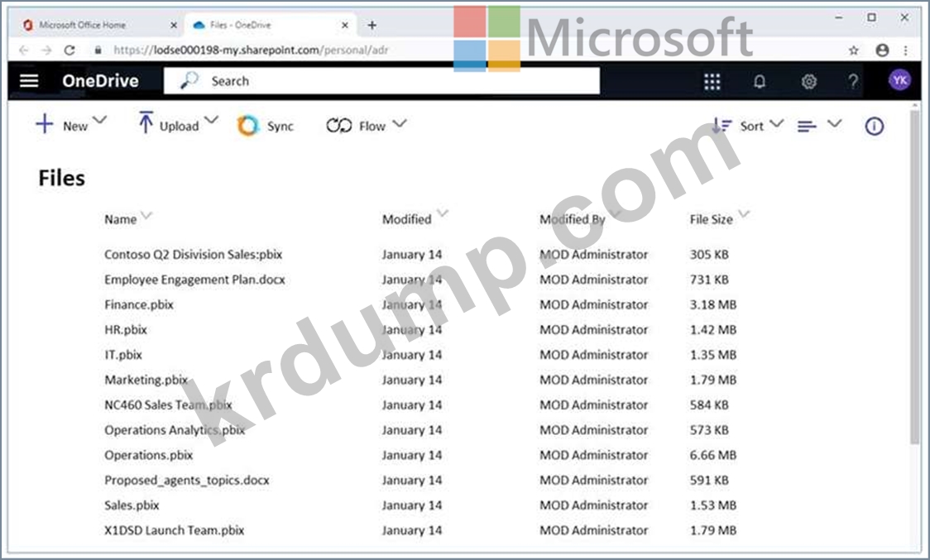This screenshot has height=560, width=930.
Task: Open the Name column header dropdown
Action: (146, 215)
